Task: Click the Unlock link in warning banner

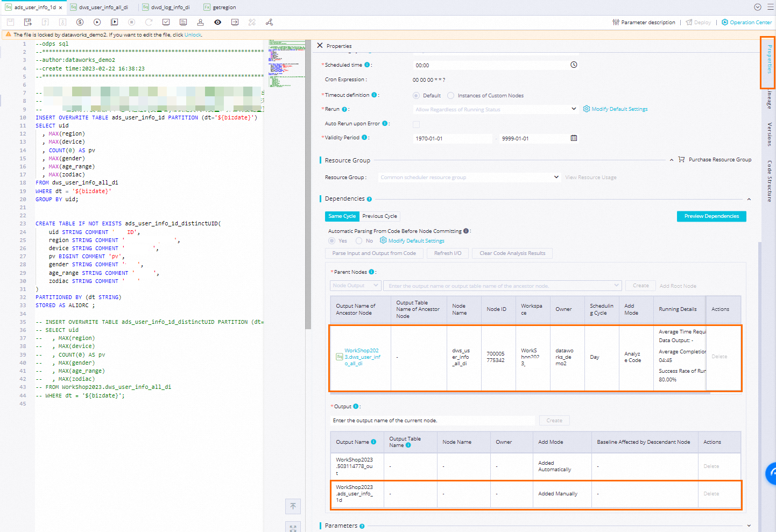Action: point(193,35)
